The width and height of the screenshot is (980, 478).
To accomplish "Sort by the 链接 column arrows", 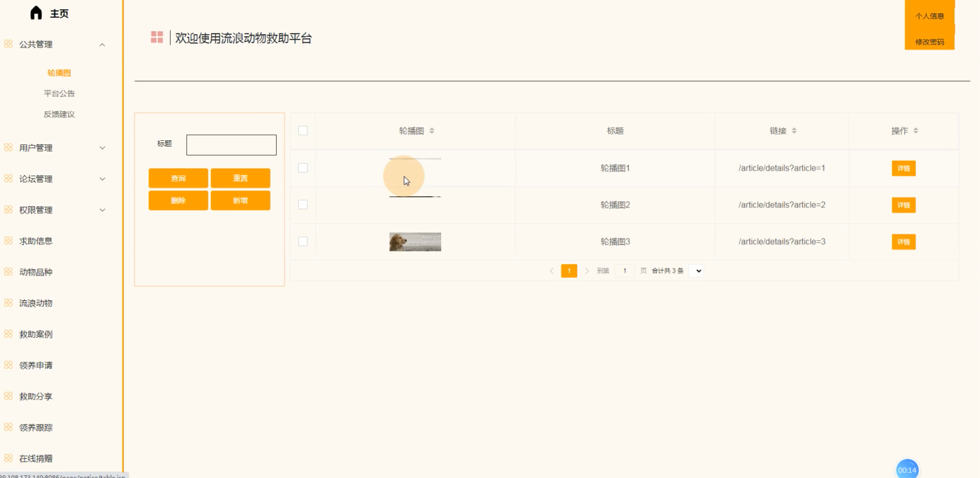I will click(x=794, y=131).
